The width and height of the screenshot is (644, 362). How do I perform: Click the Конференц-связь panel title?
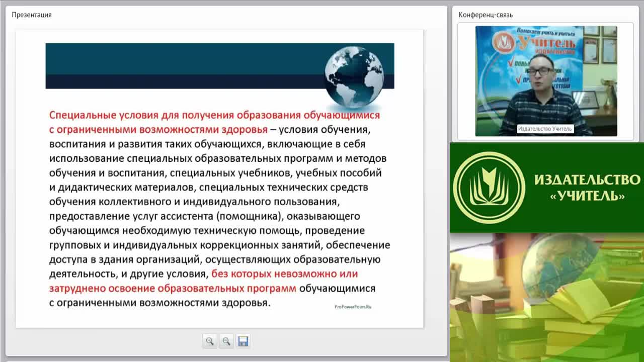[486, 15]
